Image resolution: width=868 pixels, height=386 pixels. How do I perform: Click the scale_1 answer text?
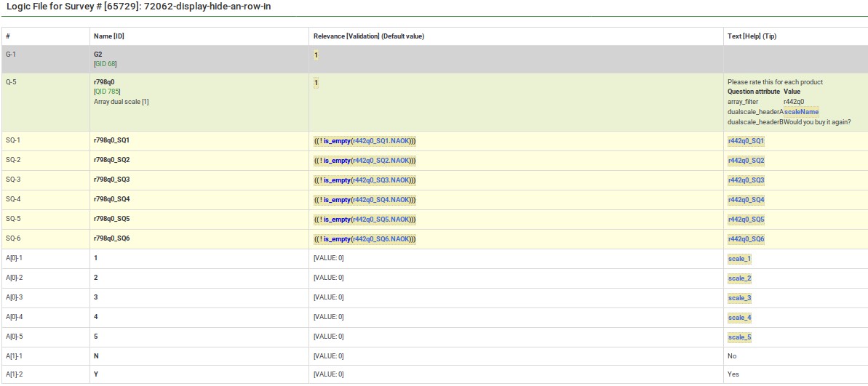[x=739, y=259]
